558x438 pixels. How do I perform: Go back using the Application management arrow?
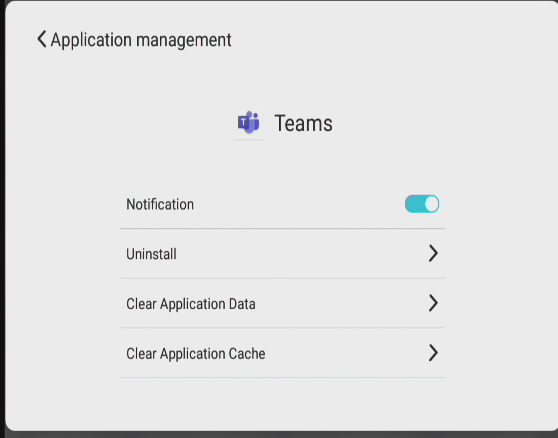click(x=42, y=39)
